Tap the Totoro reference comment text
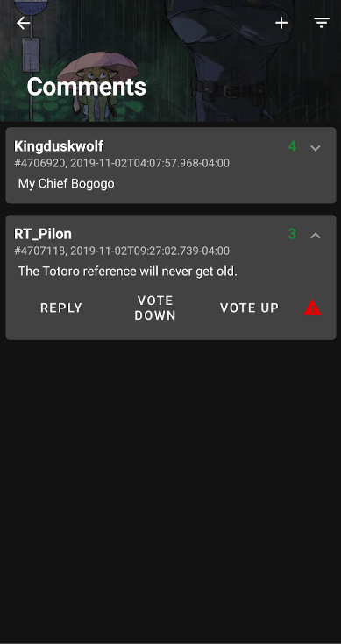Image resolution: width=341 pixels, height=644 pixels. pyautogui.click(x=128, y=272)
